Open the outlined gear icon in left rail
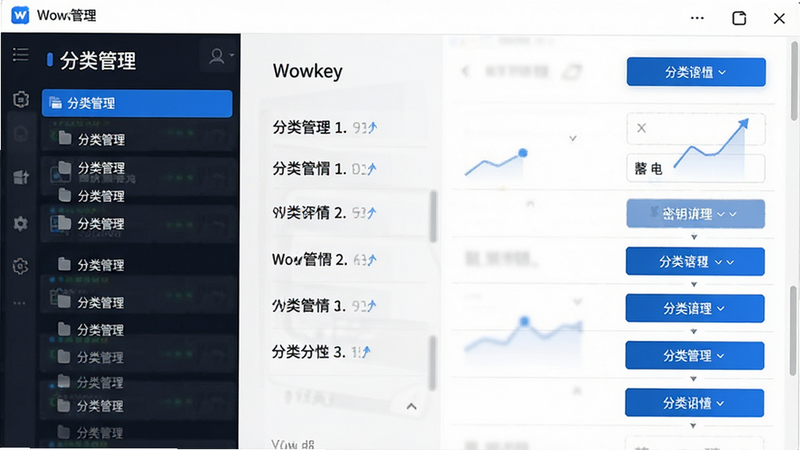Image resolution: width=800 pixels, height=450 pixels. [x=20, y=266]
